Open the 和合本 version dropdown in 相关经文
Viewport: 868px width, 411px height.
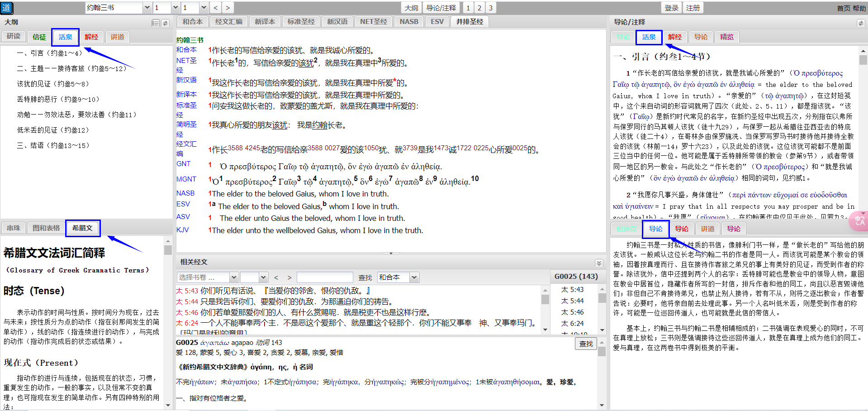coord(414,277)
